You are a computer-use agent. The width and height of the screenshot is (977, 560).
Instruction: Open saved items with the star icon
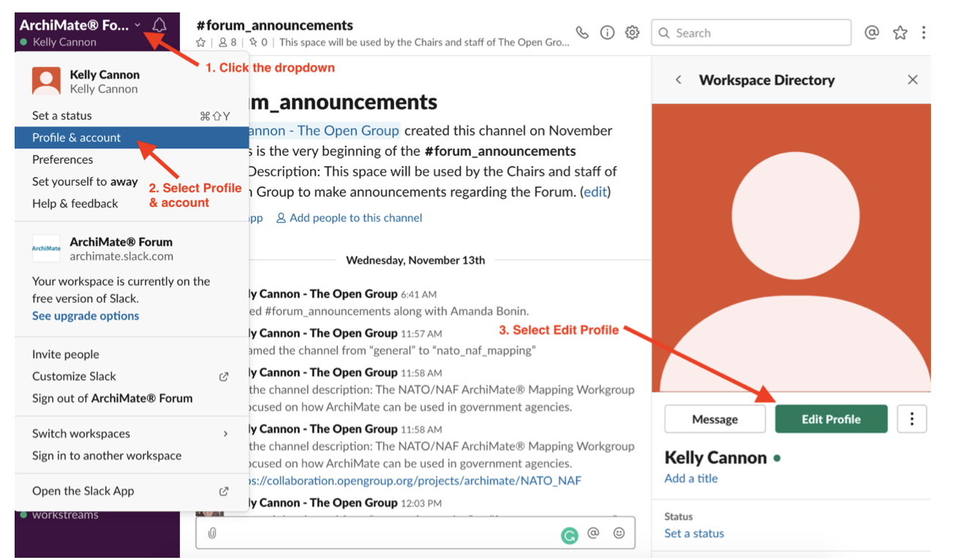[x=899, y=32]
